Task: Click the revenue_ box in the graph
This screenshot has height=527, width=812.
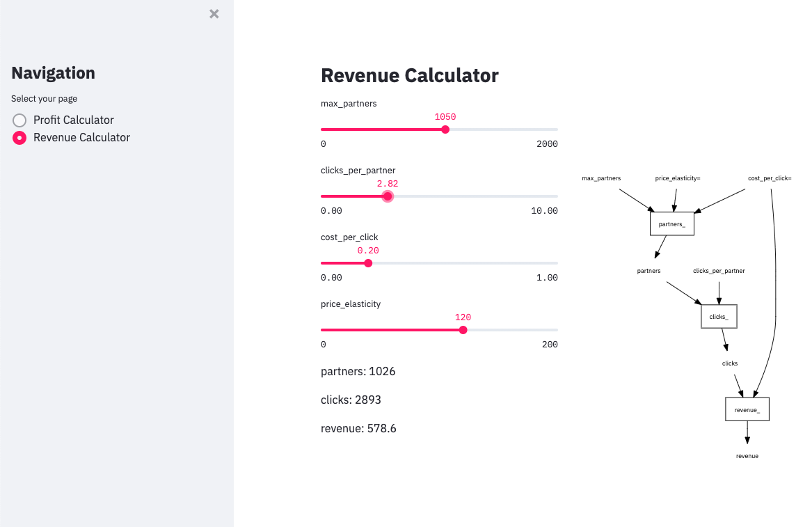Action: coord(747,409)
